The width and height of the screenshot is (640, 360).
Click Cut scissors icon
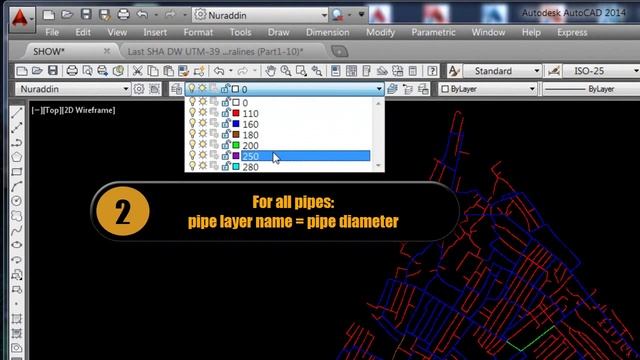click(138, 71)
